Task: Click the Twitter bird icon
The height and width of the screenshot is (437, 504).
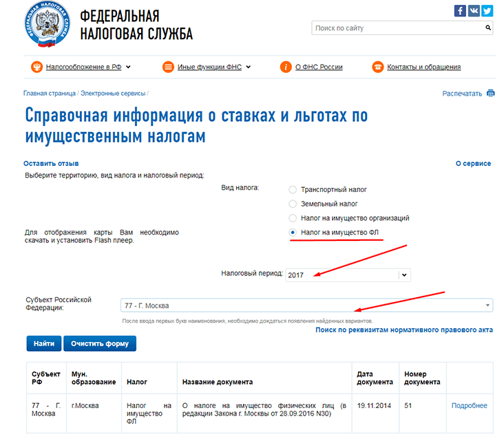Action: tap(487, 10)
